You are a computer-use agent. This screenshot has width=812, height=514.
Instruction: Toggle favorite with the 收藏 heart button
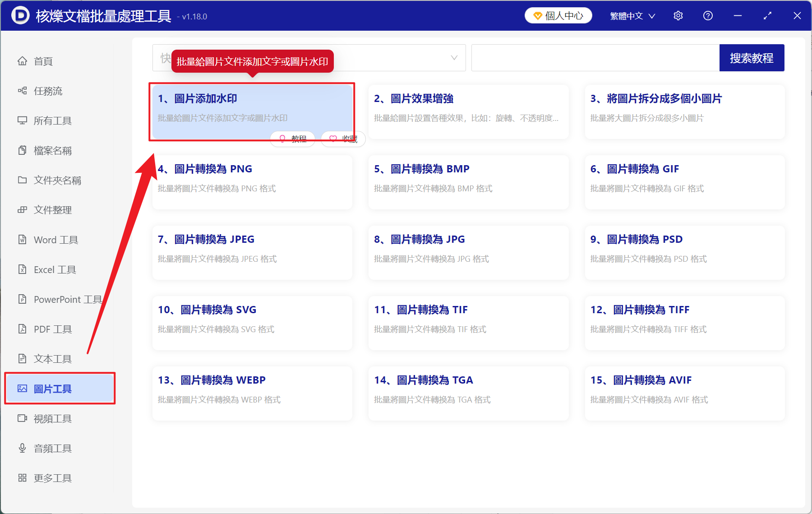coord(343,139)
